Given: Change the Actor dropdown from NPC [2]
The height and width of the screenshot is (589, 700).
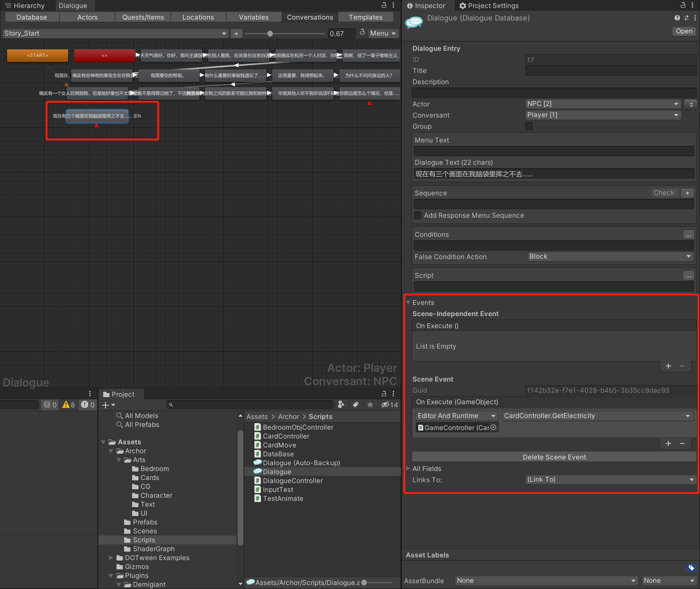Looking at the screenshot, I should point(603,104).
